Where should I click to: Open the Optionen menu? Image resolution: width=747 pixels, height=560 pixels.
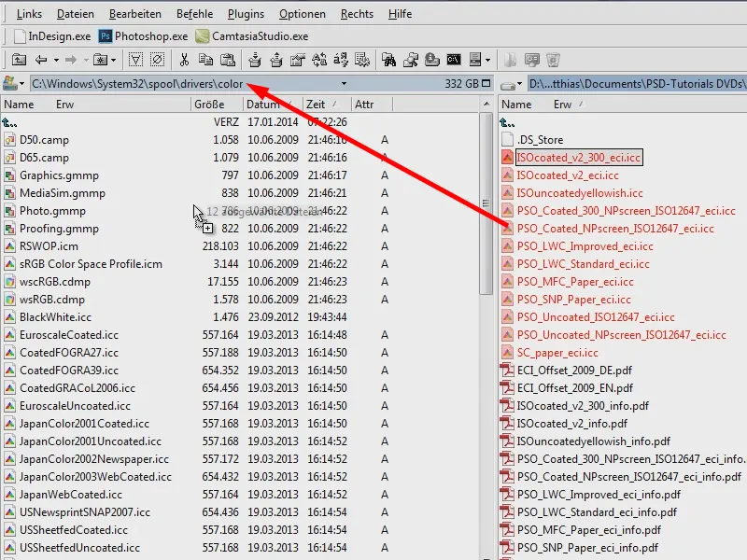(303, 13)
